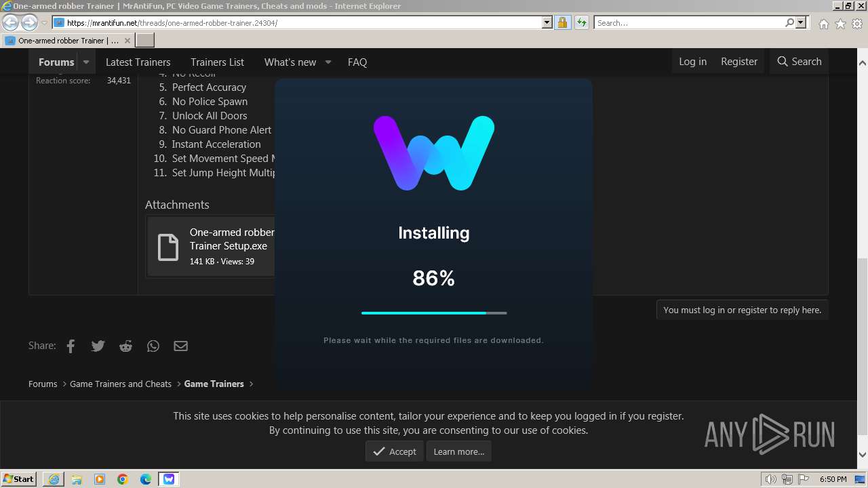Click the 'Unlock All Doors' list item
Viewport: 868px width, 488px height.
[x=210, y=116]
